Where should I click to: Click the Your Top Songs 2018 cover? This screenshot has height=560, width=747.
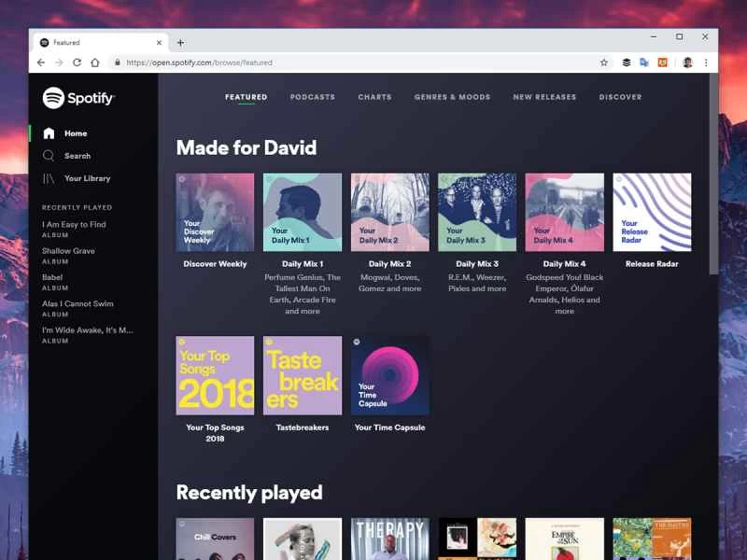pyautogui.click(x=215, y=374)
